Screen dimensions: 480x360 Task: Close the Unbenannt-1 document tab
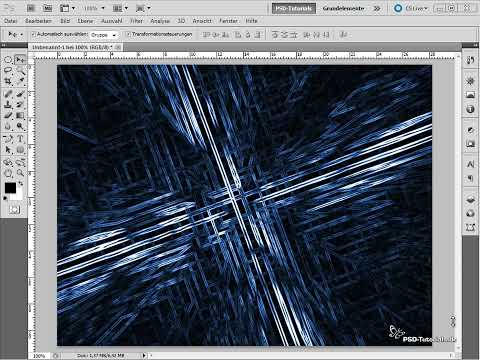click(118, 47)
